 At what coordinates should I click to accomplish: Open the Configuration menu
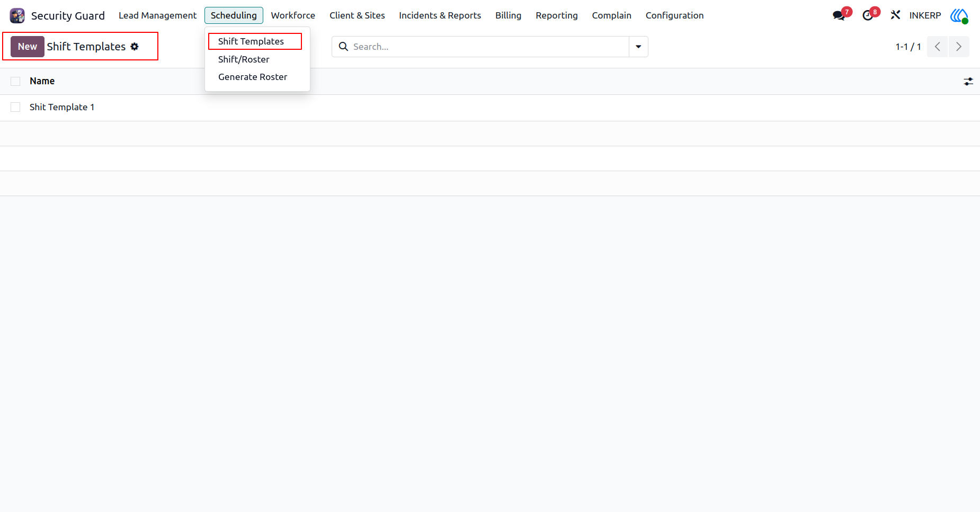pyautogui.click(x=674, y=15)
